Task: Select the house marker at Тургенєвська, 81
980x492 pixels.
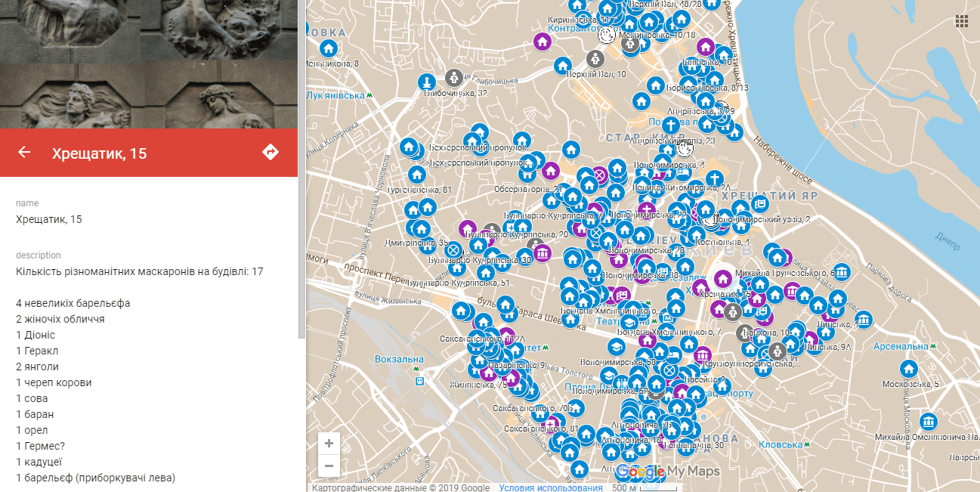Action: [x=417, y=175]
